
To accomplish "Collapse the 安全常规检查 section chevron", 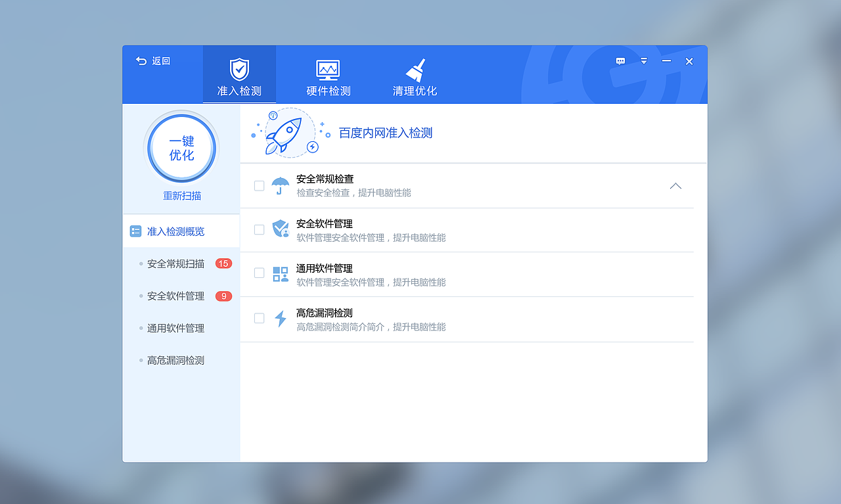I will [x=675, y=186].
